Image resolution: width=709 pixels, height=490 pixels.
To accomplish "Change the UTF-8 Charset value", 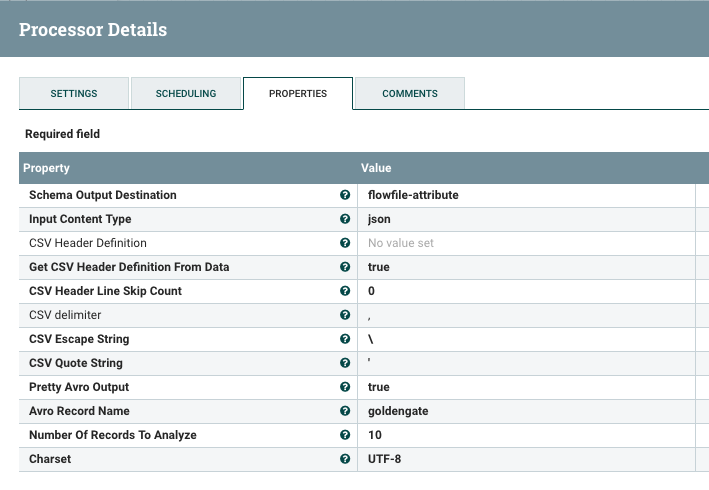I will [x=526, y=459].
